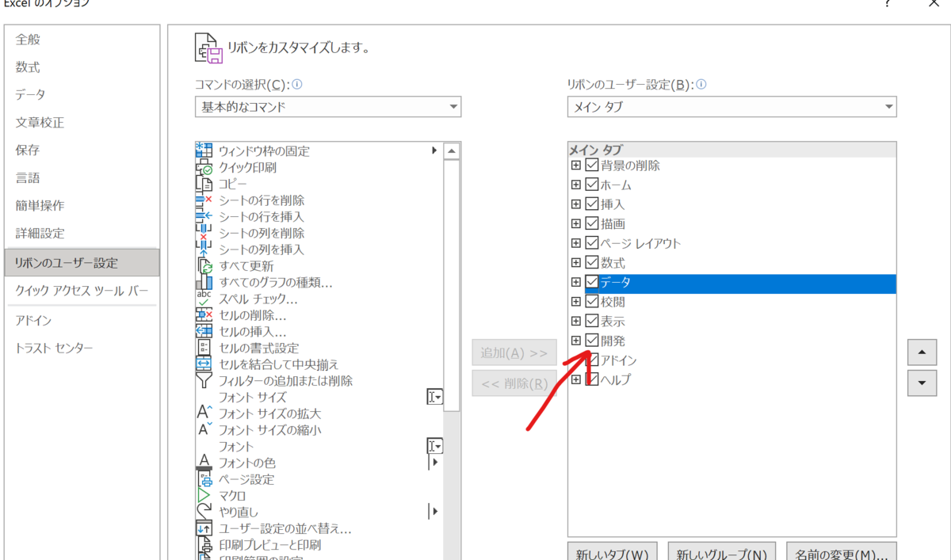Click the すべてのグラフの種類 chart icon

click(x=204, y=282)
